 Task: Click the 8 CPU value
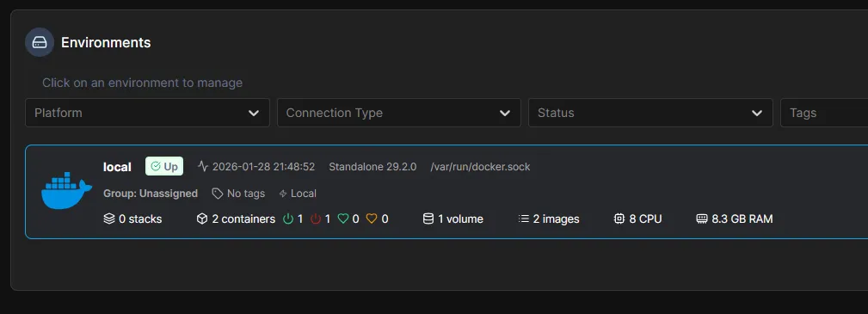point(645,219)
